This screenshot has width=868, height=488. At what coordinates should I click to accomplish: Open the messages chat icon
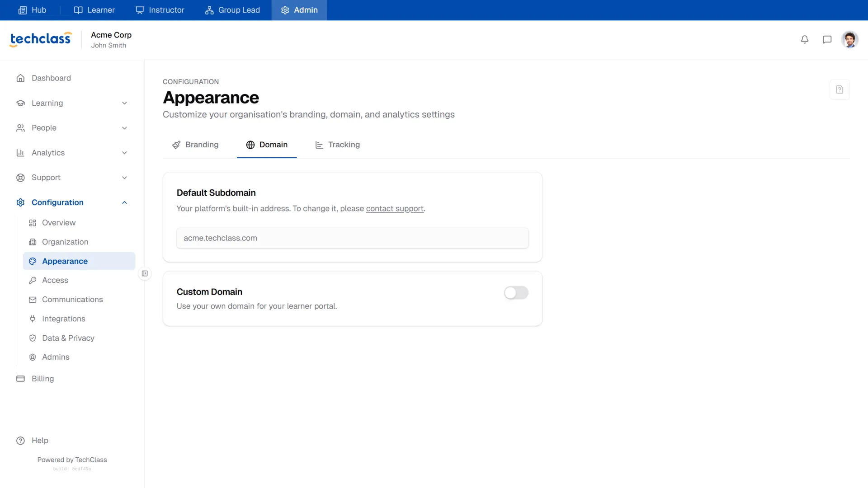coord(827,40)
